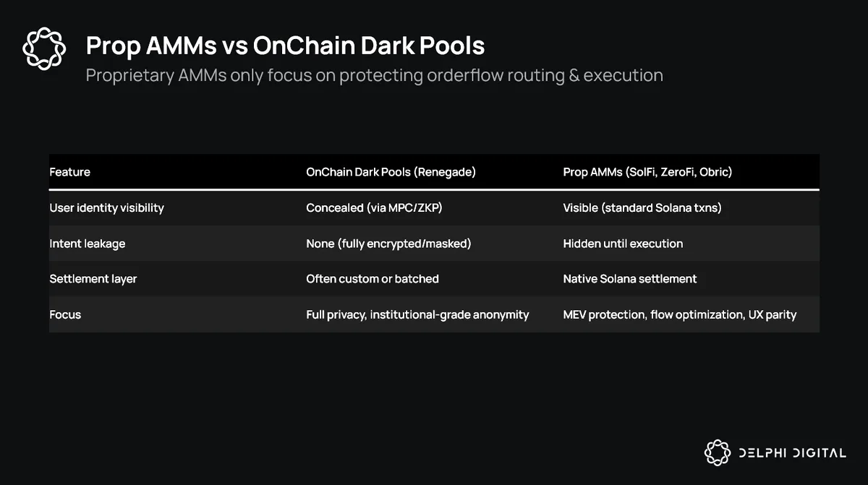Click the Full privacy, institutional-grade anonymity cell
This screenshot has height=485, width=868.
click(x=417, y=314)
